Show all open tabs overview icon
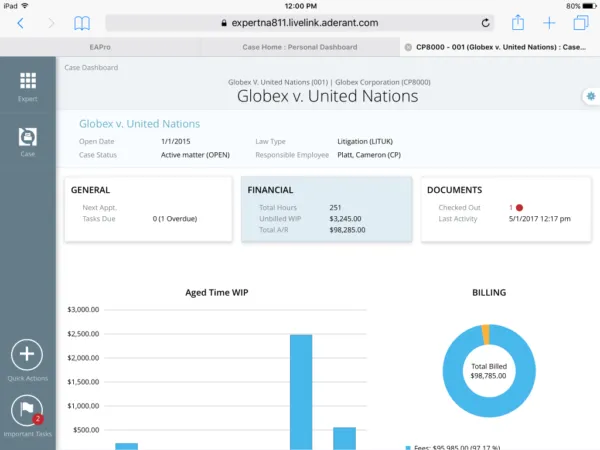The height and width of the screenshot is (450, 600). [580, 23]
